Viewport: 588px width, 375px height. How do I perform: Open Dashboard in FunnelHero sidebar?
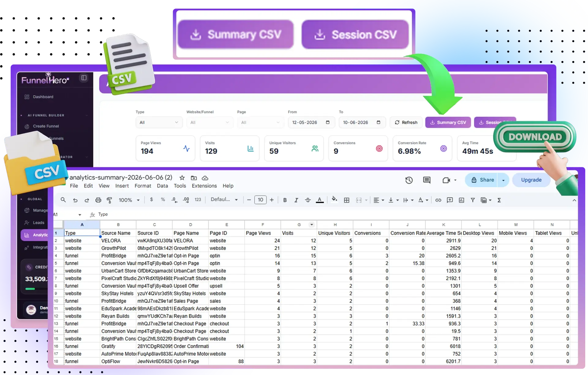point(43,97)
